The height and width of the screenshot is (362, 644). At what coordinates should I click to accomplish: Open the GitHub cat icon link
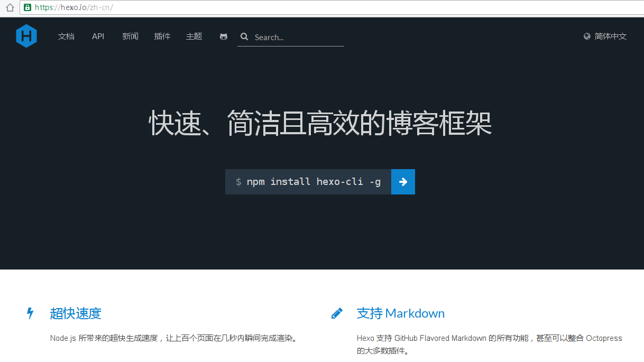[224, 36]
